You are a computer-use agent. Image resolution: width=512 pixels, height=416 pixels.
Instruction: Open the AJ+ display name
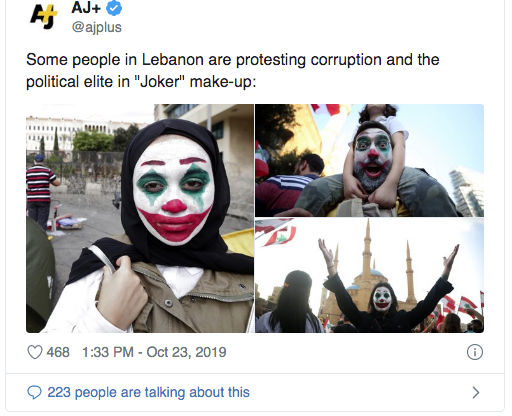tap(86, 8)
